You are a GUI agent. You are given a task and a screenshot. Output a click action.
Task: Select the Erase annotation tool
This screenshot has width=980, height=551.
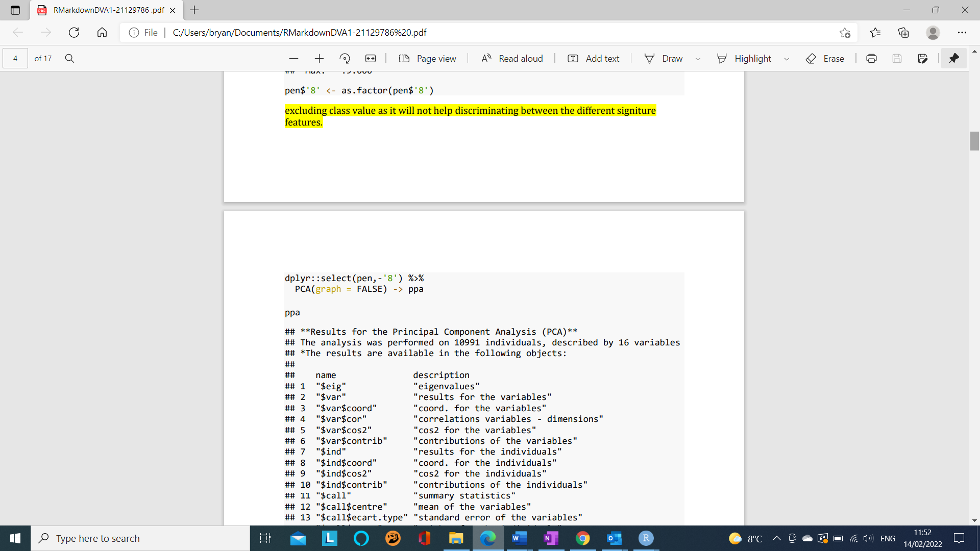click(x=825, y=58)
